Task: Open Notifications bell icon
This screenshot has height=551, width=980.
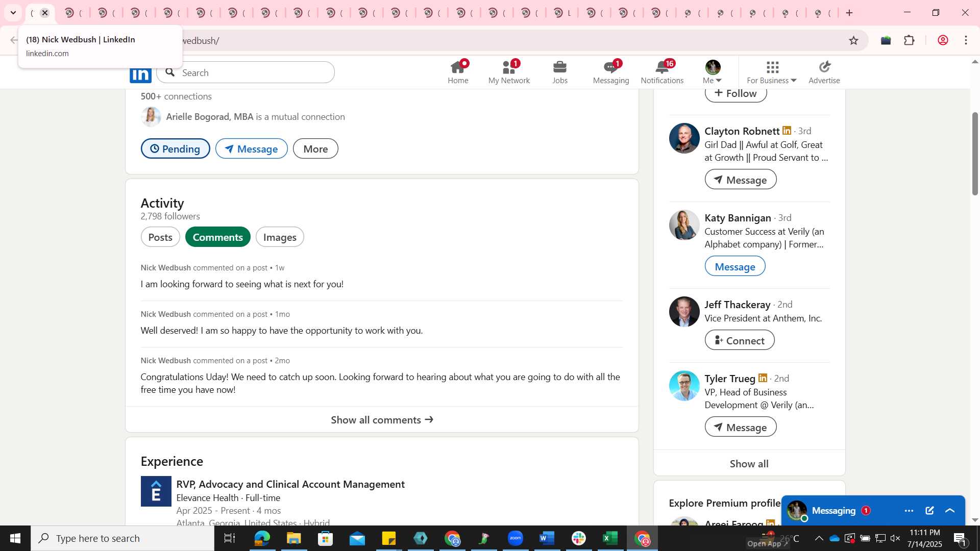Action: 662,72
